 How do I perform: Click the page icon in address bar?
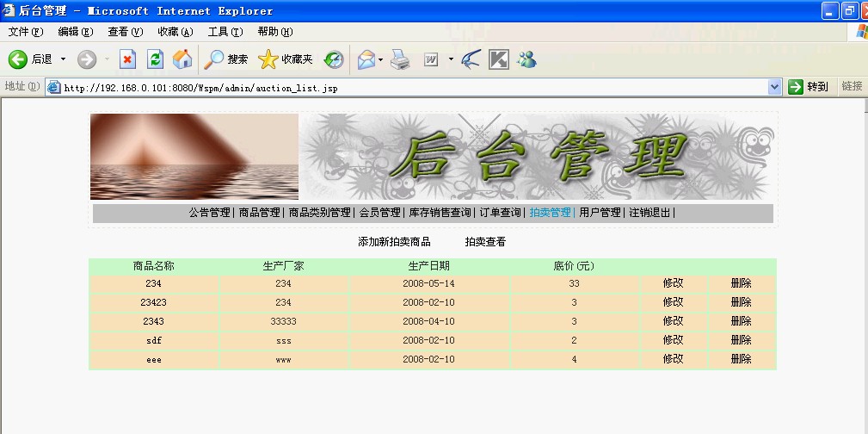(x=53, y=87)
